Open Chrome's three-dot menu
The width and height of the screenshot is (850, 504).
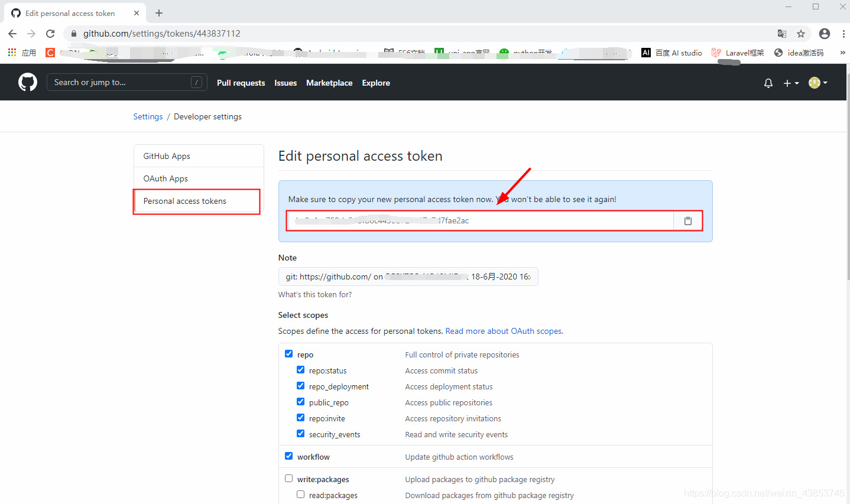click(843, 34)
